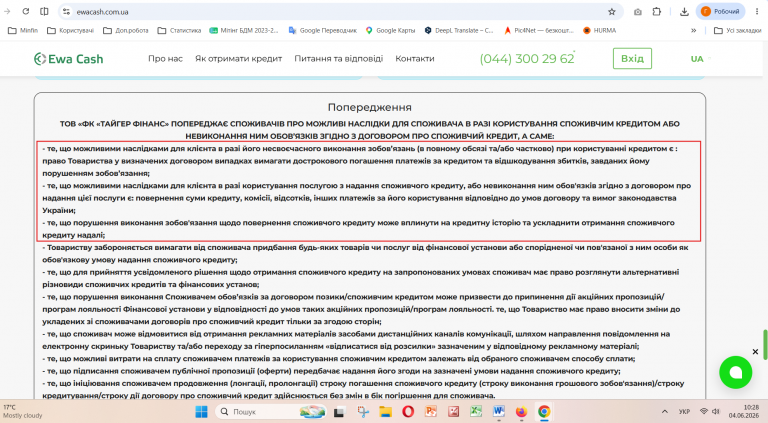This screenshot has height=423, width=768.
Task: Expand hidden bookmarks with double chevron
Action: [x=694, y=30]
